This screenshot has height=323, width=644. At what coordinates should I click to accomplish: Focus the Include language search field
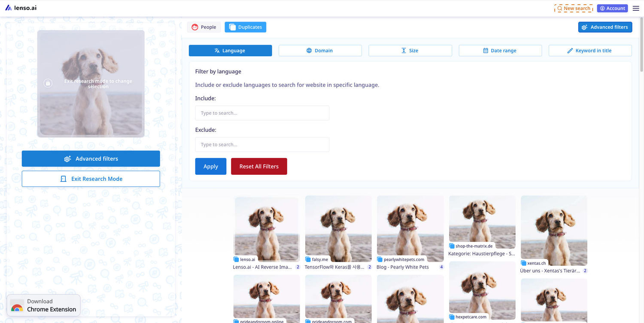(262, 113)
